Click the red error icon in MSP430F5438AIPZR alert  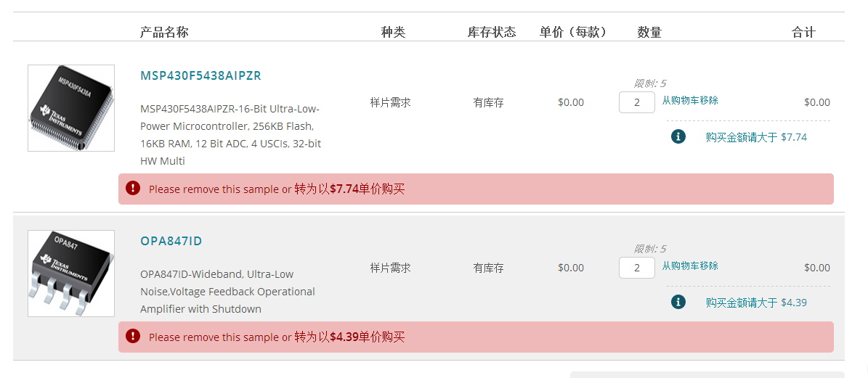[x=133, y=189]
